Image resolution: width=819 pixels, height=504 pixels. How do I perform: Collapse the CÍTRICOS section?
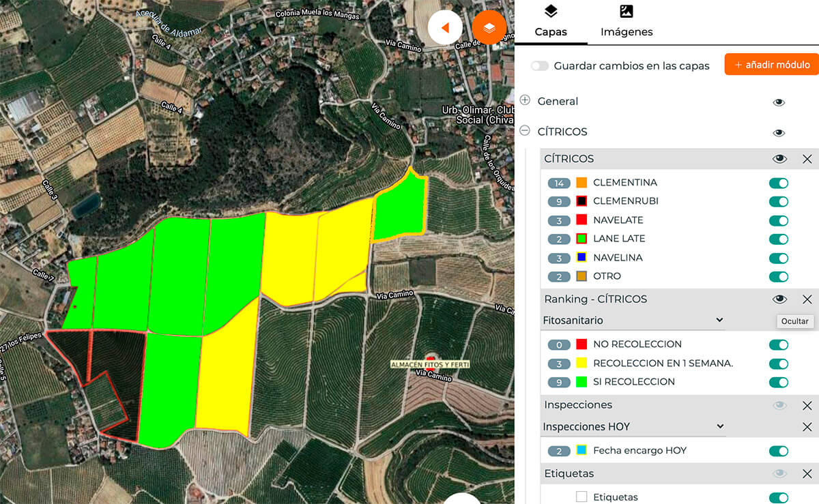(x=525, y=130)
